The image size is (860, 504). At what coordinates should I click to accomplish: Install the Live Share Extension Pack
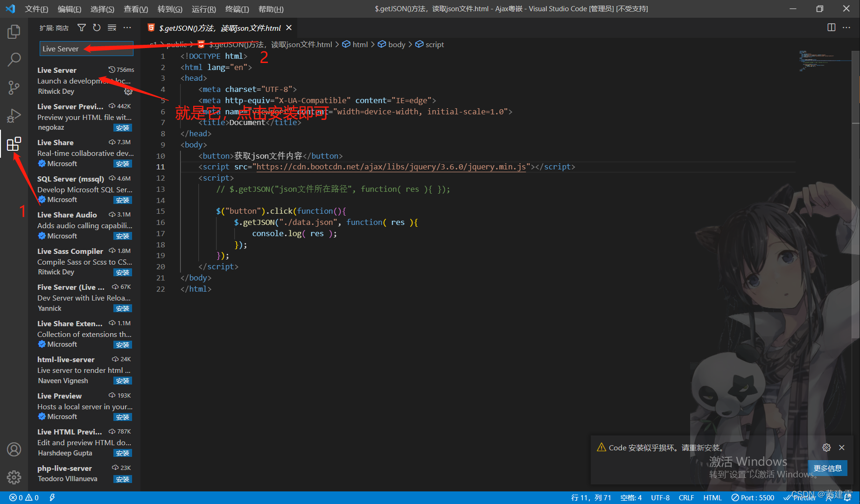click(x=123, y=345)
